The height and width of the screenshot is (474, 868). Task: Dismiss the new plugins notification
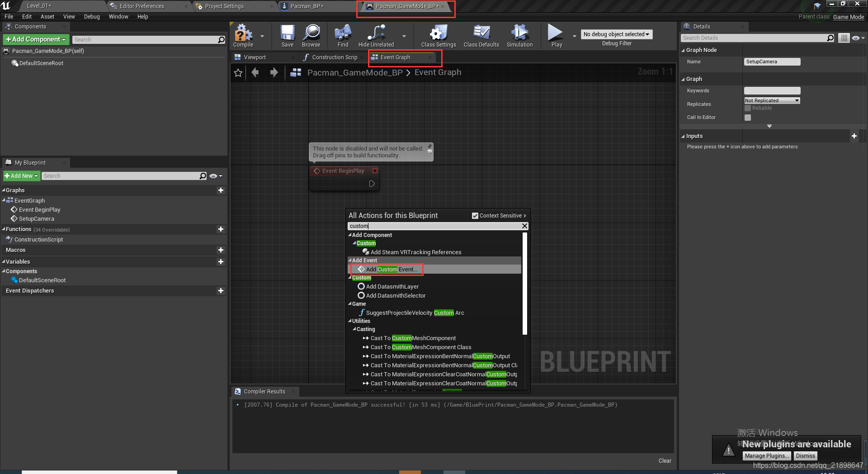(x=805, y=456)
